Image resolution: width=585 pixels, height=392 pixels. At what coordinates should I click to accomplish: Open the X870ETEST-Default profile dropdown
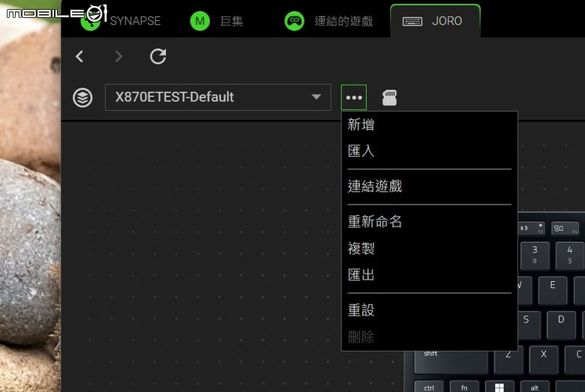pos(218,97)
